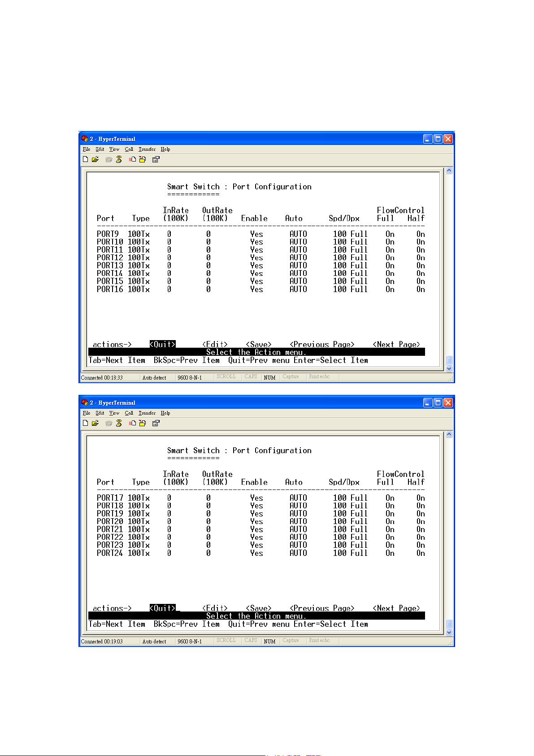
Task: Click highlighted <Quit> in PORT9 window
Action: pos(163,344)
